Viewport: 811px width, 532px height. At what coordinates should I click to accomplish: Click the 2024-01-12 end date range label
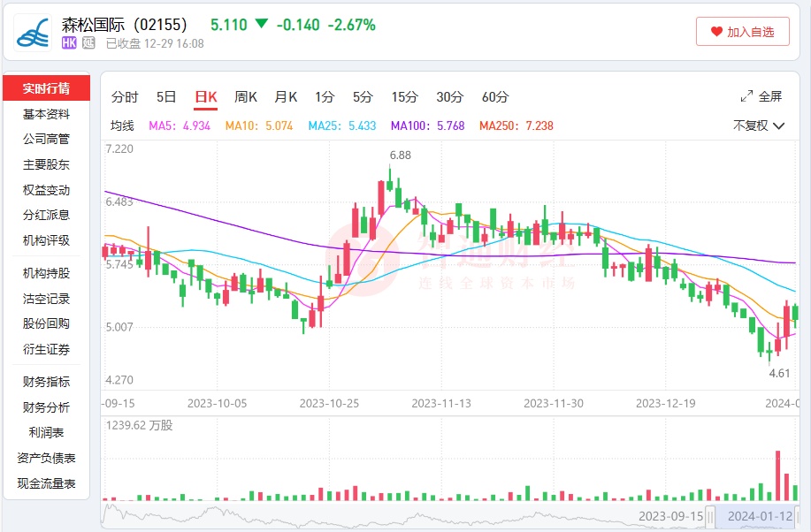click(759, 516)
